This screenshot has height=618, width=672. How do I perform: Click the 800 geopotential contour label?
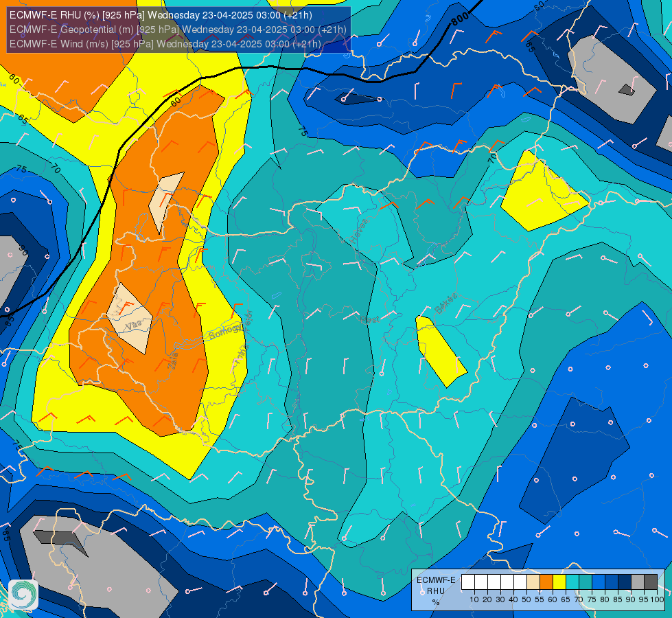point(460,19)
